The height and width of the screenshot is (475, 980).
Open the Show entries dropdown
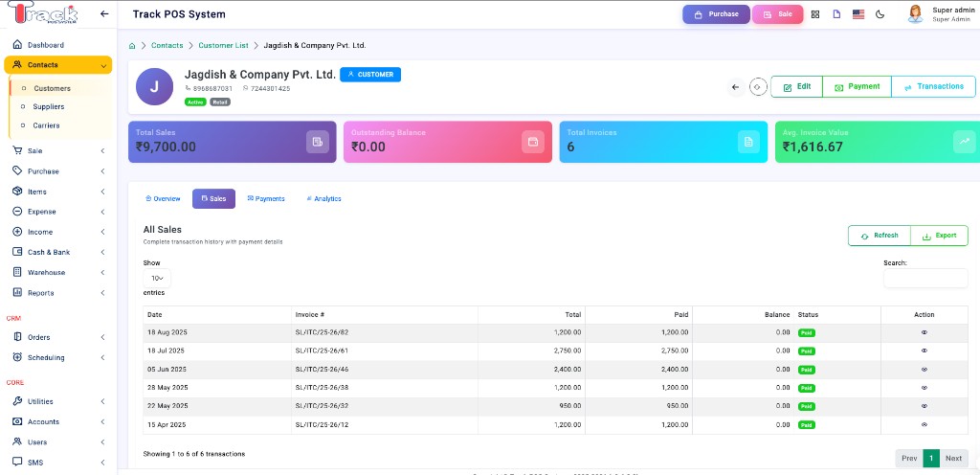pyautogui.click(x=157, y=278)
